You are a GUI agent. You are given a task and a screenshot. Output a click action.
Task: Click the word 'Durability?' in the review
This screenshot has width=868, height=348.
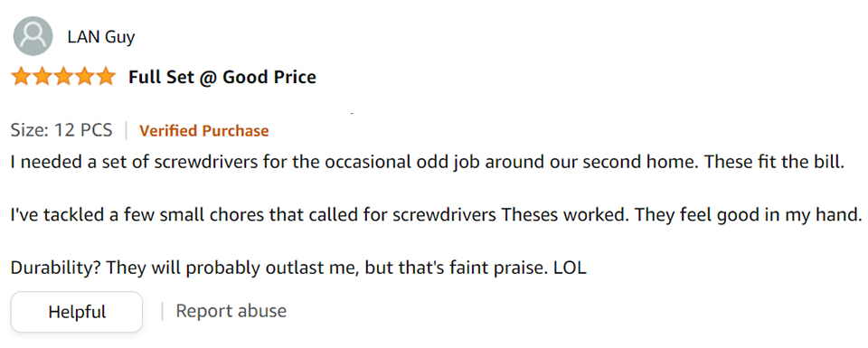(56, 268)
